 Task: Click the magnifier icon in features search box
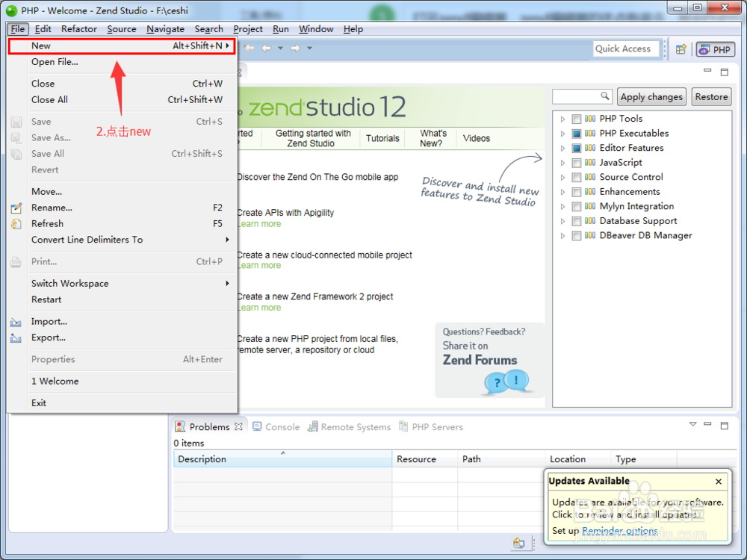(604, 96)
